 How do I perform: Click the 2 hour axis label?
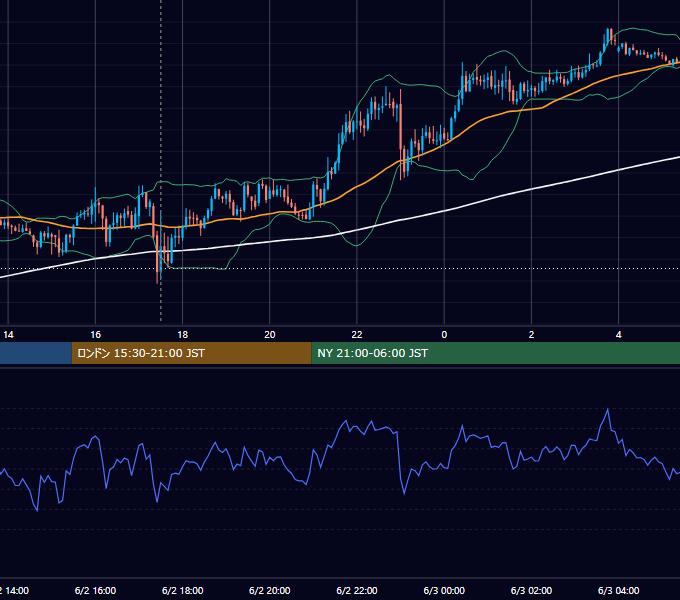click(x=531, y=335)
